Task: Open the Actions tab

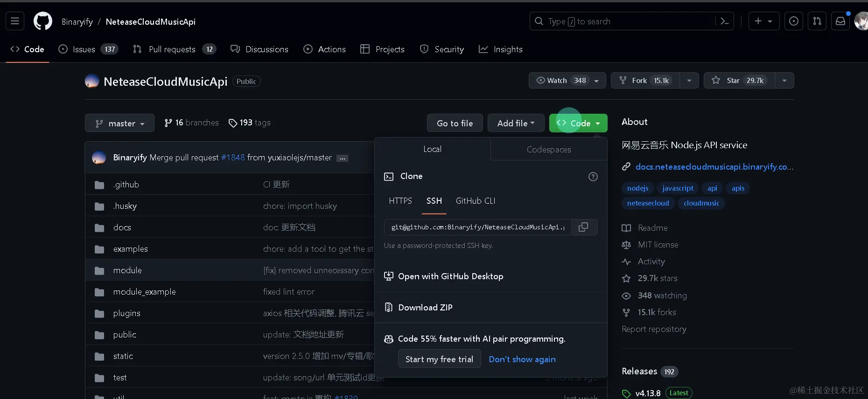Action: (324, 49)
